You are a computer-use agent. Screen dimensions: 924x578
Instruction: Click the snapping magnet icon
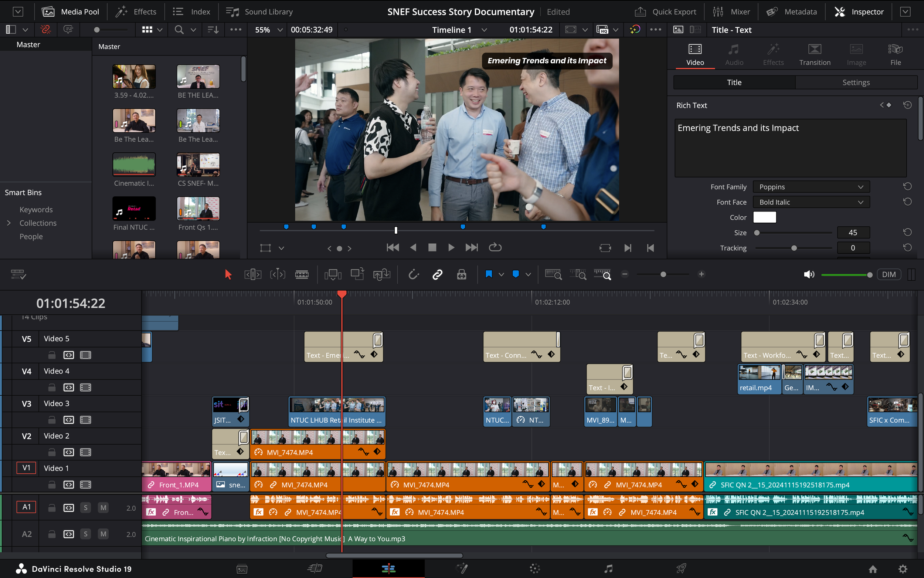pos(414,274)
